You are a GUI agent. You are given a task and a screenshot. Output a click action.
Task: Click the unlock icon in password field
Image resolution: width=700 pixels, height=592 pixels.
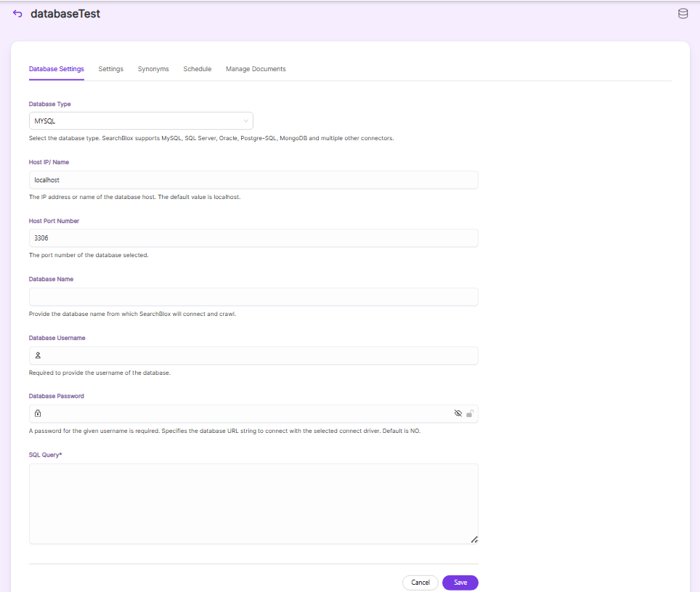click(470, 413)
